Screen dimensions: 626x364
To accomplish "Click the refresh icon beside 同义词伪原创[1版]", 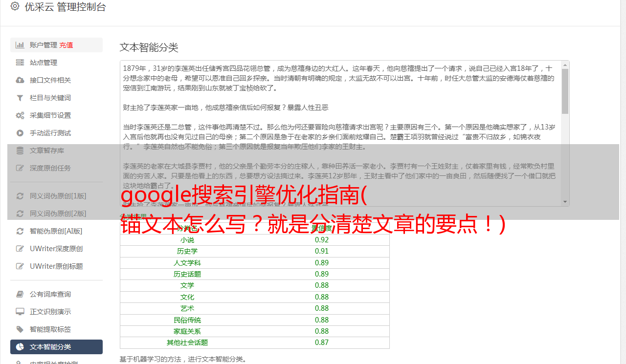I will click(x=20, y=196).
